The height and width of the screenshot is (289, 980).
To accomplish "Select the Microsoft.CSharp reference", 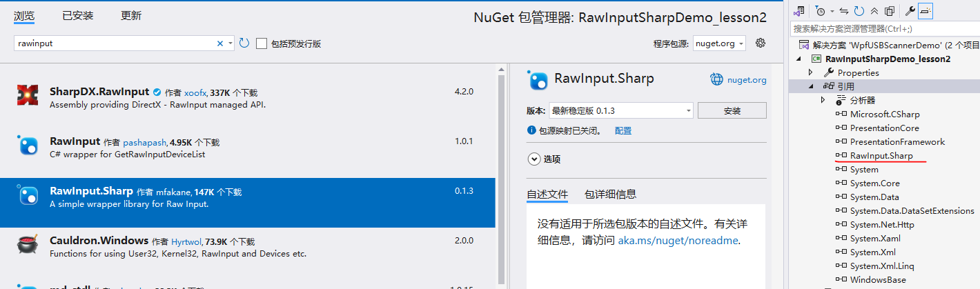I will 885,114.
